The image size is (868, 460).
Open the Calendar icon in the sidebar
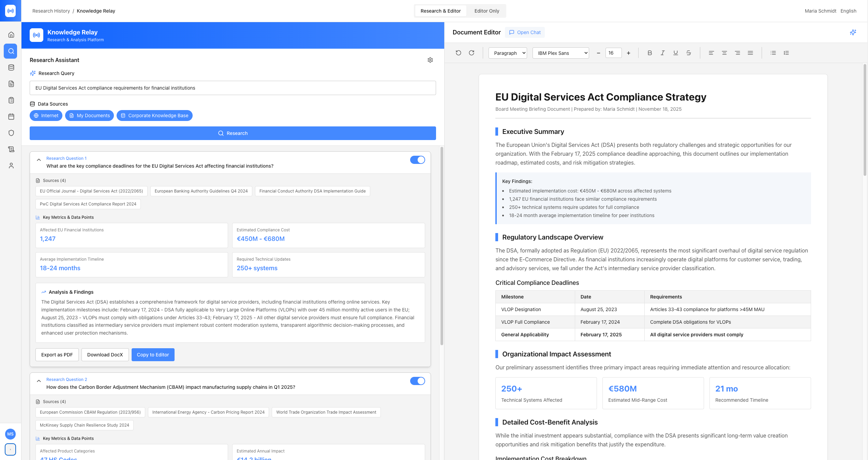11,116
